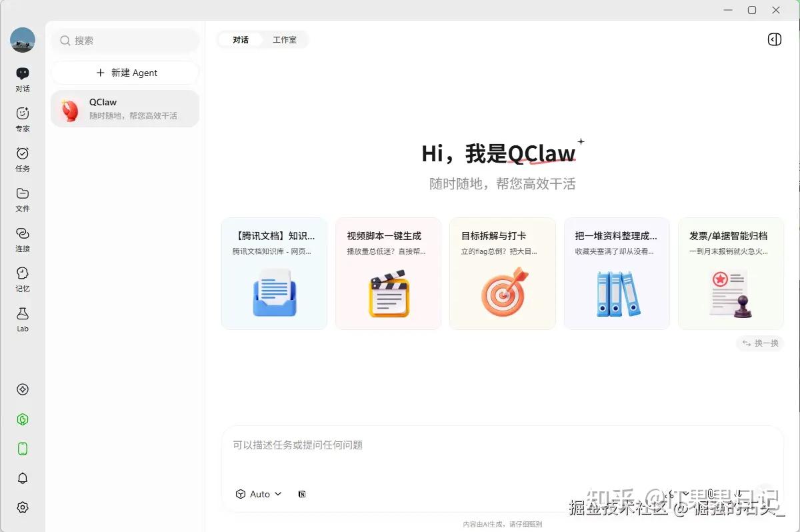Open the Auto model dropdown

coord(259,494)
